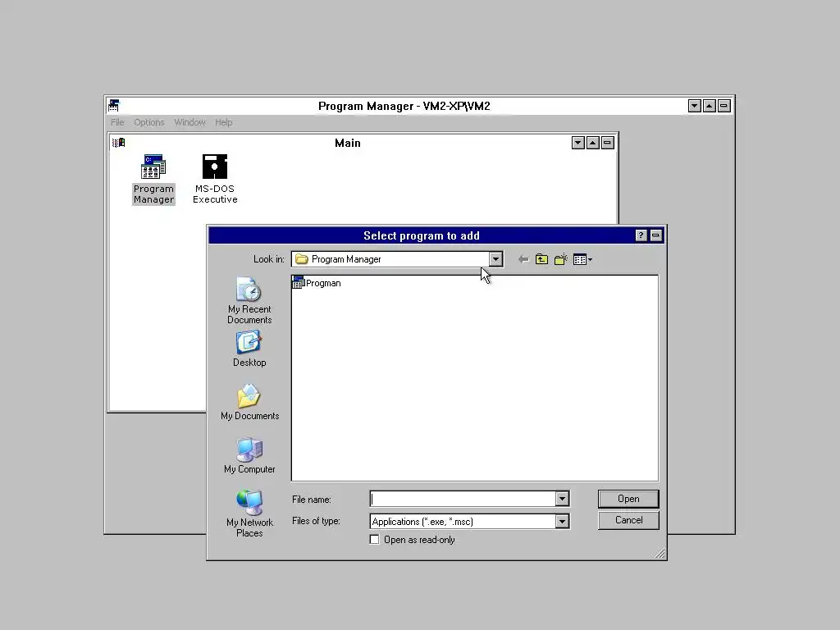
Task: Expand the File name dropdown arrow
Action: (561, 499)
